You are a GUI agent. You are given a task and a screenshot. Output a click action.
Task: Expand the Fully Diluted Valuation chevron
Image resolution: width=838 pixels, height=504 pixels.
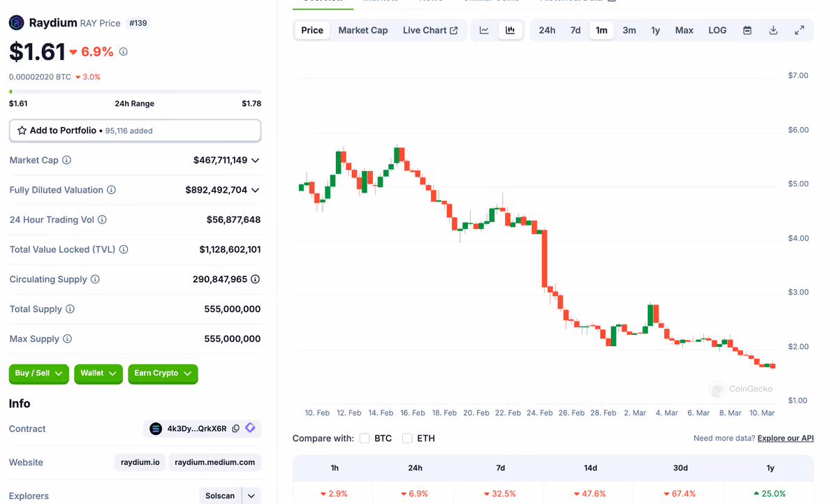click(256, 190)
